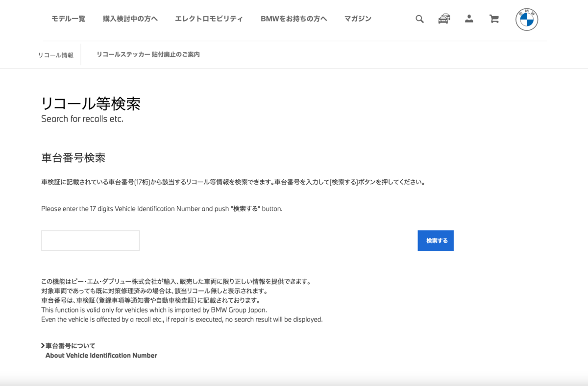Open リコールステッカー 貼付廃止のご案内 link
The image size is (588, 386).
[148, 54]
